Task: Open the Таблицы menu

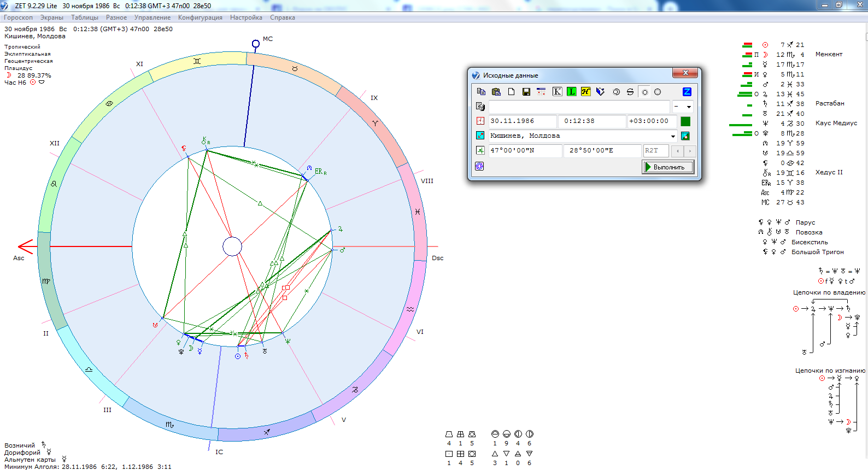Action: pos(85,17)
